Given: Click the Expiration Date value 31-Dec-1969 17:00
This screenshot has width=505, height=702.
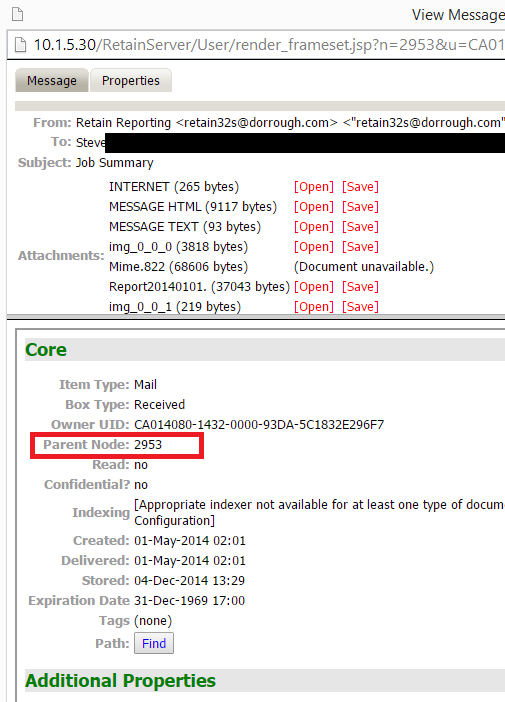Looking at the screenshot, I should (189, 601).
